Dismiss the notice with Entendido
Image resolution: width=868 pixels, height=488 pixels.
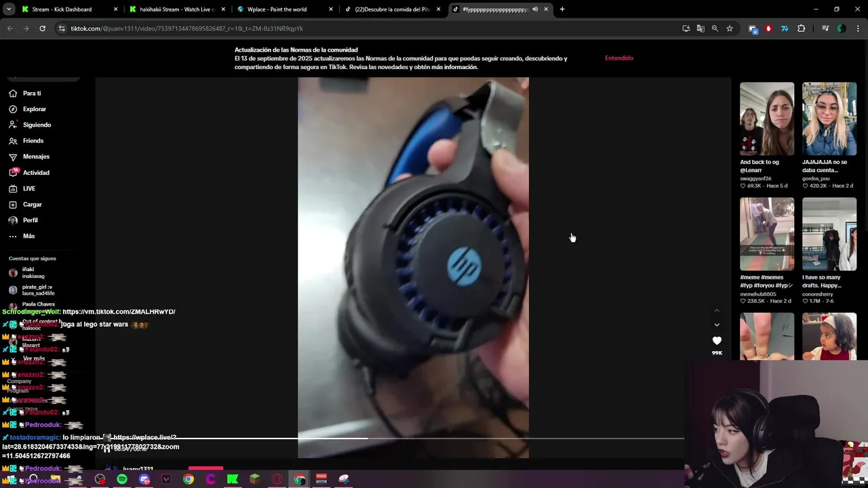pos(619,58)
